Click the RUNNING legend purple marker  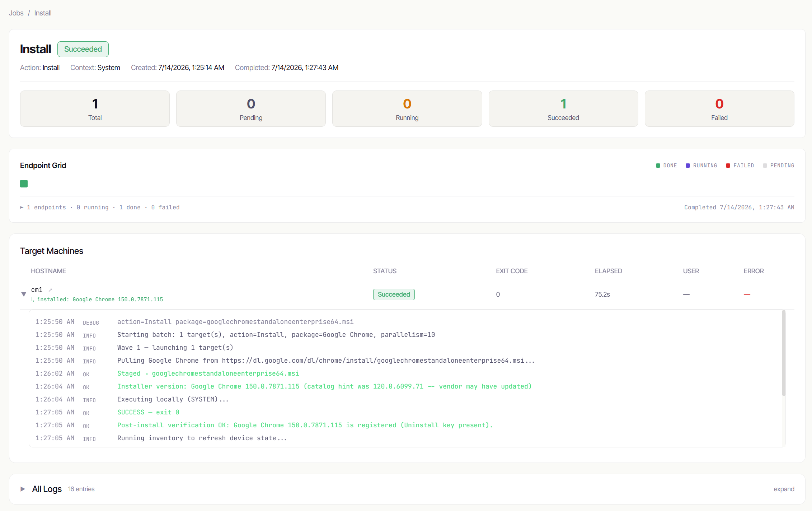(688, 166)
